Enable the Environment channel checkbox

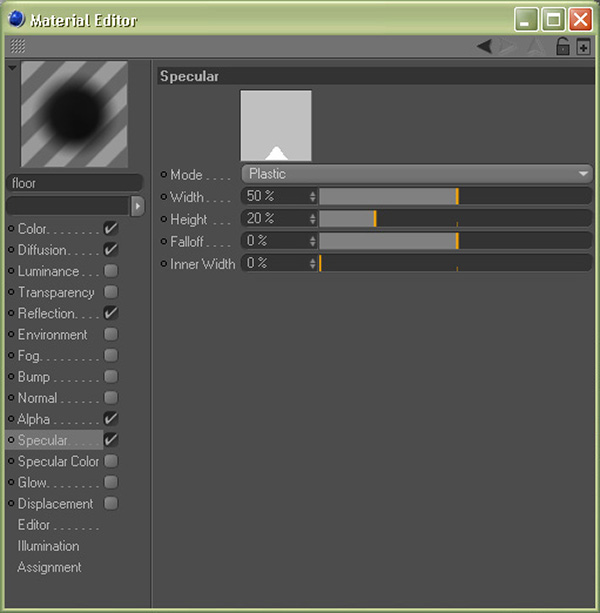[x=111, y=334]
